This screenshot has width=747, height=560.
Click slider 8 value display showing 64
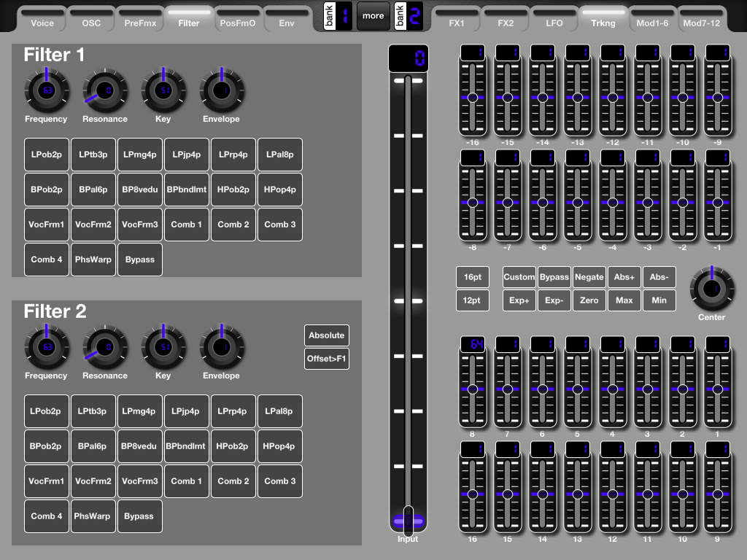(x=473, y=344)
